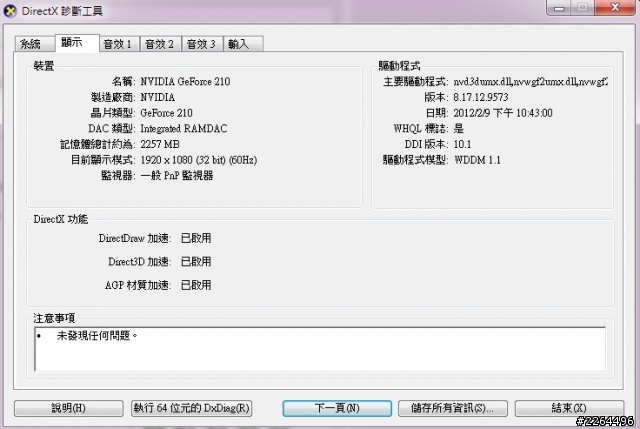This screenshot has height=429, width=640.
Task: Open the 音效 3 tab
Action: point(202,44)
